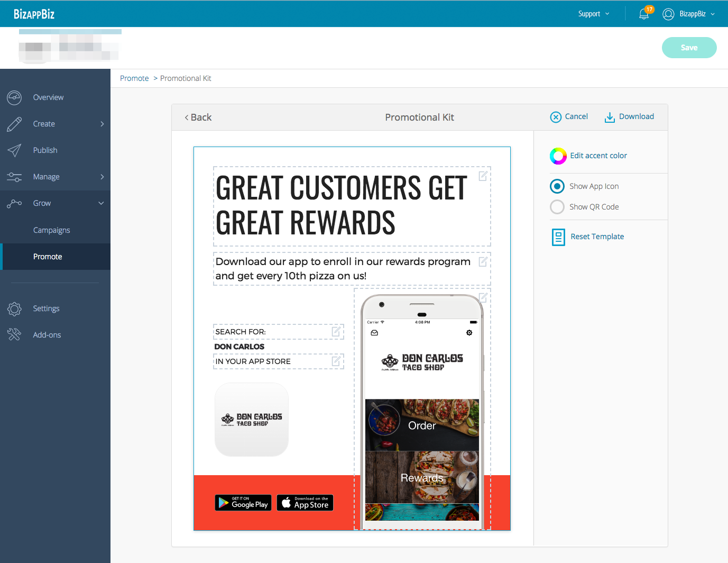Open the BizappBiz account dropdown
Image resolution: width=728 pixels, height=563 pixels.
689,14
